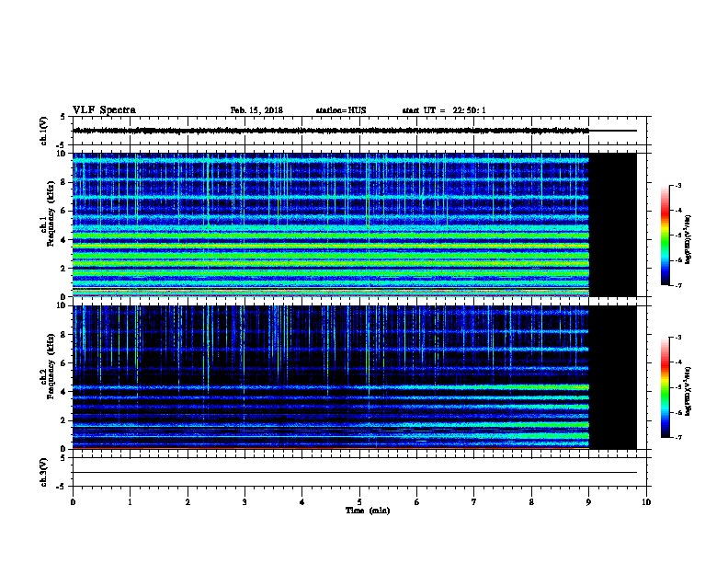Click time axis tick label "5"
Screen dimensions: 728x563
click(359, 501)
